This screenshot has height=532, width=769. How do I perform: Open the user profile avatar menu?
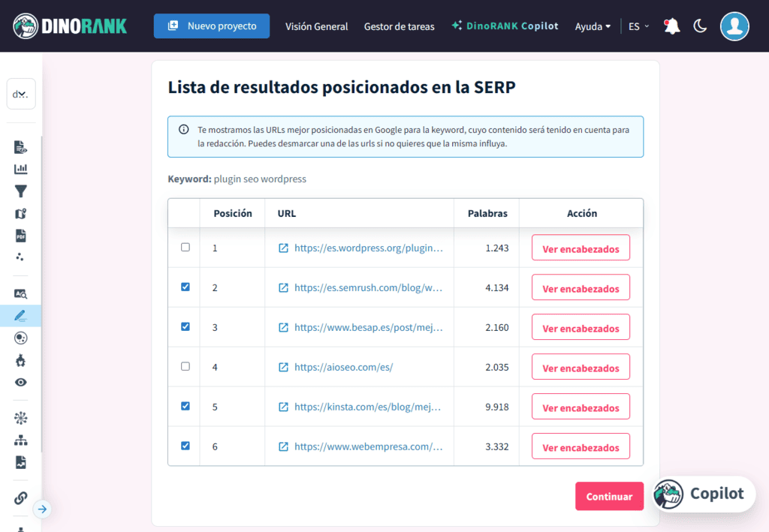[734, 26]
